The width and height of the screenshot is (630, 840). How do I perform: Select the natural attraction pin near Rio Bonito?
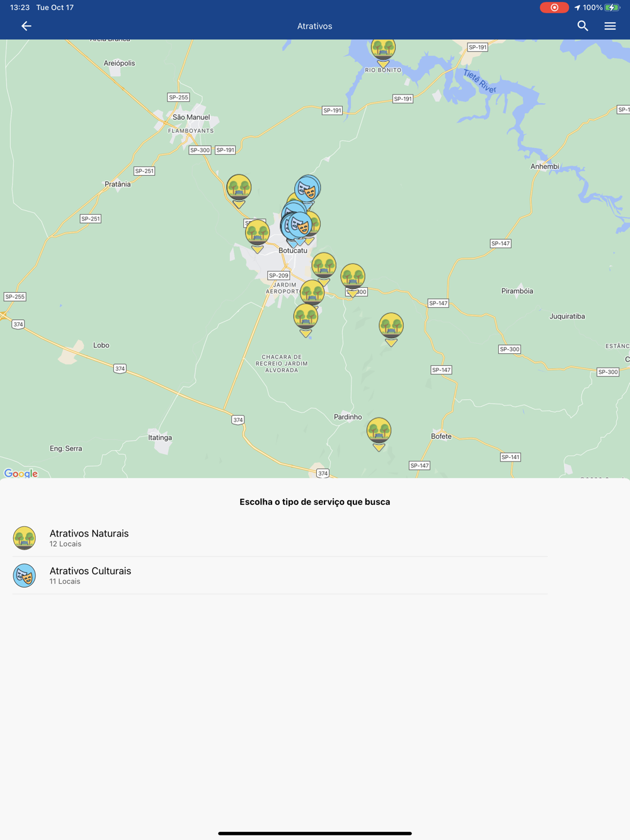coord(383,52)
